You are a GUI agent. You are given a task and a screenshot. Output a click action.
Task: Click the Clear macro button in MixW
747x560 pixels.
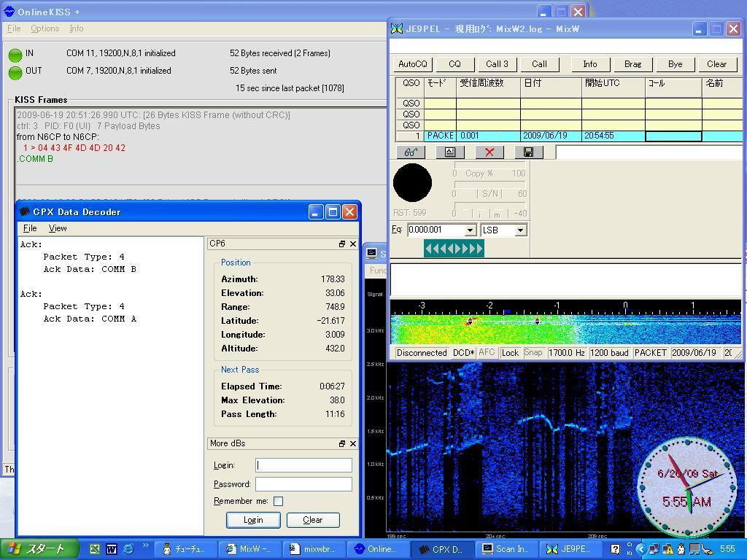[x=717, y=64]
